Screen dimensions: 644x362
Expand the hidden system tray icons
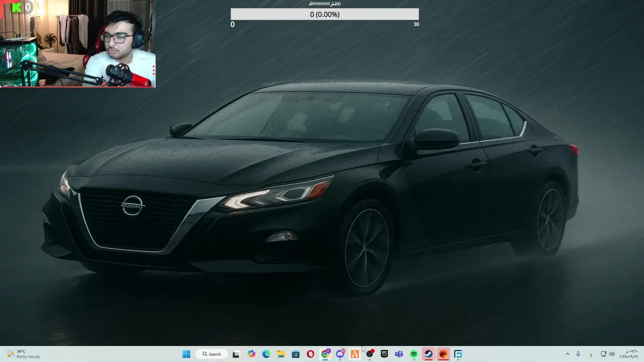coord(568,354)
